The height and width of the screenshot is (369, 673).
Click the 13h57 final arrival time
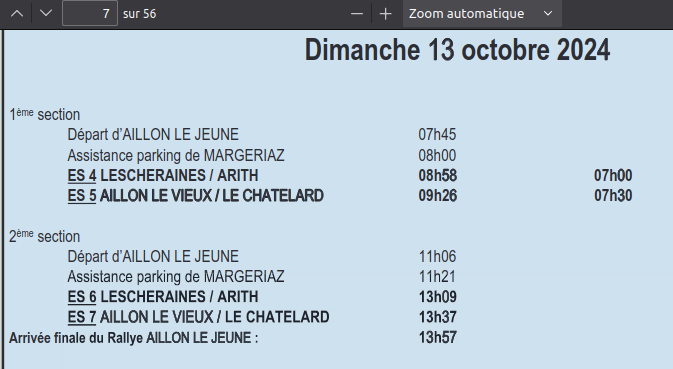point(437,338)
